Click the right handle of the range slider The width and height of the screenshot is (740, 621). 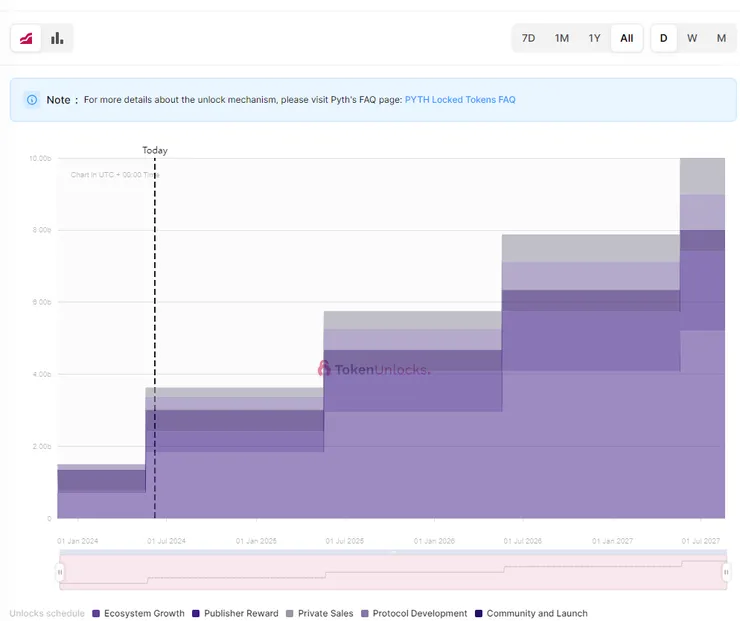point(726,572)
